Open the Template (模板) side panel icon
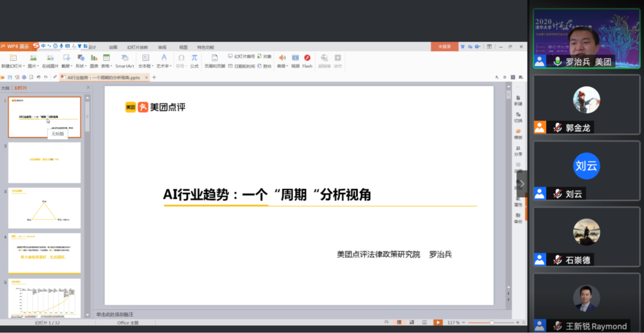The width and height of the screenshot is (644, 333). [518, 134]
